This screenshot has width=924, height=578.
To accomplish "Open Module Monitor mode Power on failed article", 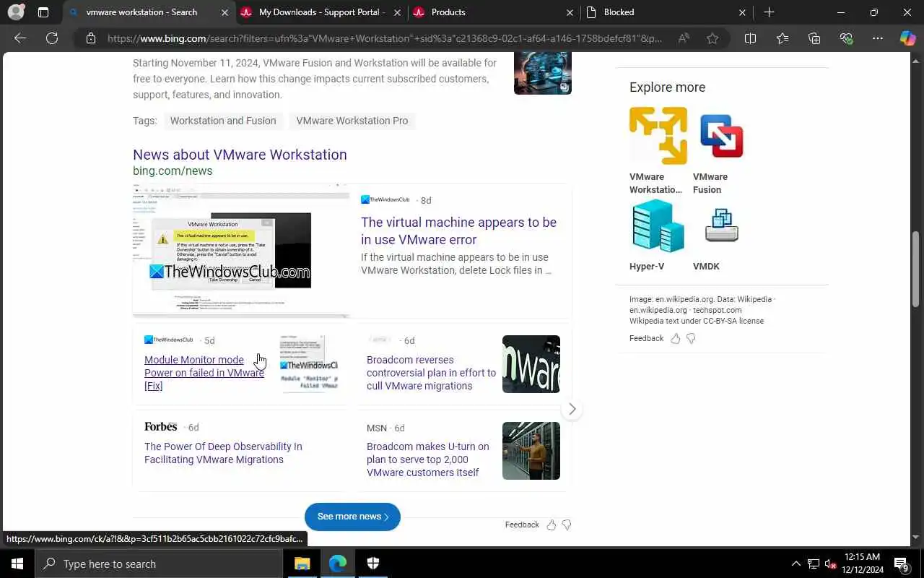I will click(204, 373).
